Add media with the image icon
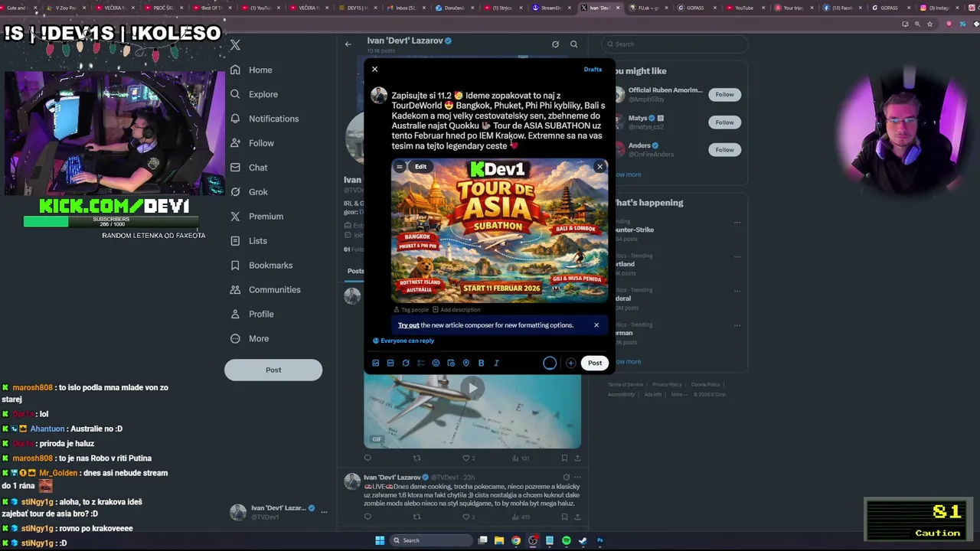The height and width of the screenshot is (551, 980). point(375,364)
